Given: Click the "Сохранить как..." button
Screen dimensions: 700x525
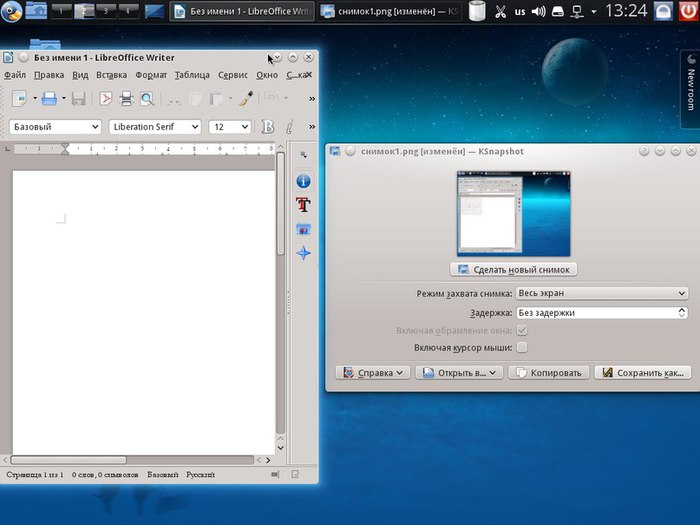Looking at the screenshot, I should (642, 372).
